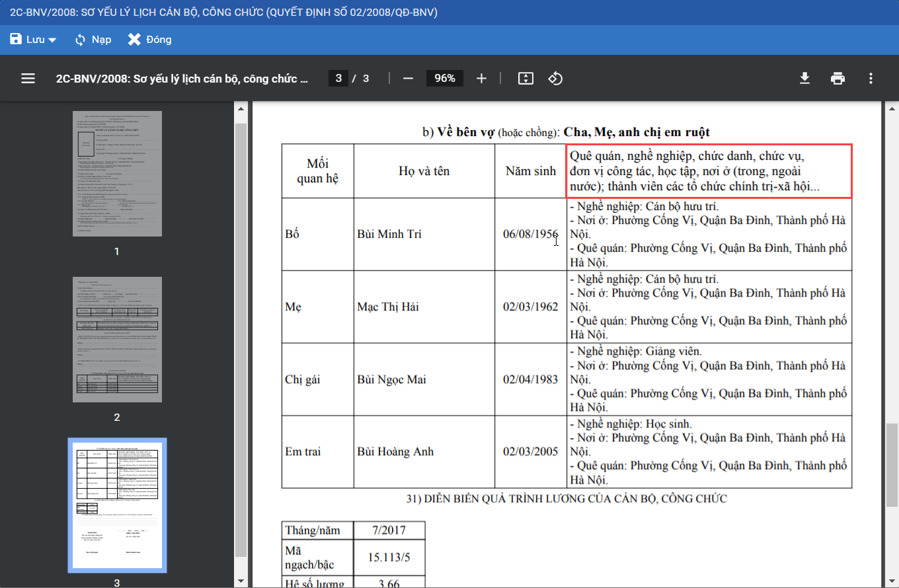Select page 2 thumbnail
This screenshot has width=899, height=588.
pyautogui.click(x=117, y=340)
